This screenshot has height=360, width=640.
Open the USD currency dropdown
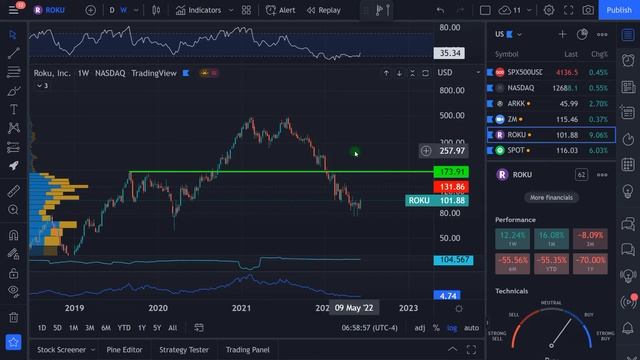point(458,73)
